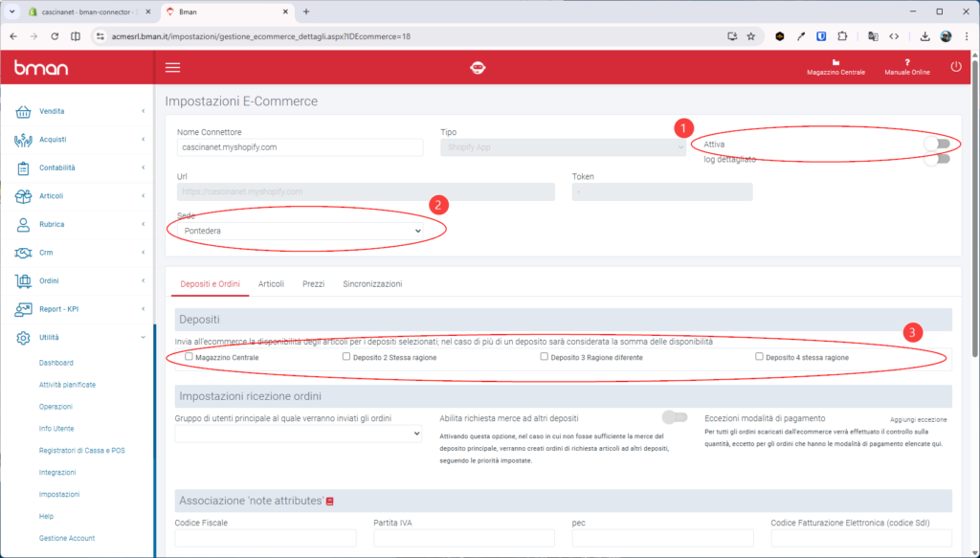The height and width of the screenshot is (558, 980).
Task: Open the Sede dropdown showing Pontedera
Action: (x=300, y=231)
